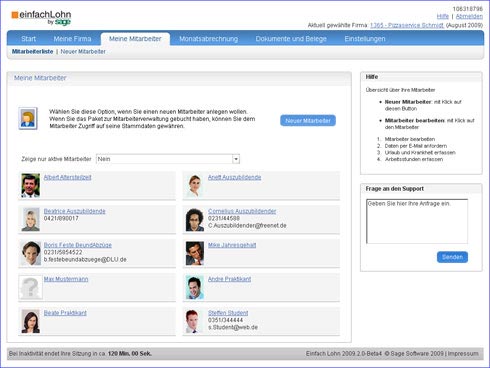
Task: Open the Max Mustermann name link
Action: (66, 279)
